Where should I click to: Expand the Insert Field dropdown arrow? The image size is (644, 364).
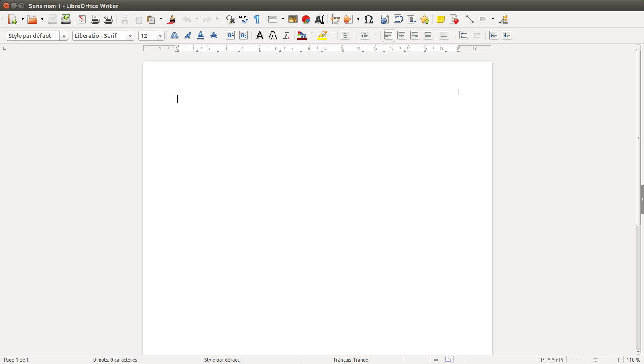pos(358,19)
